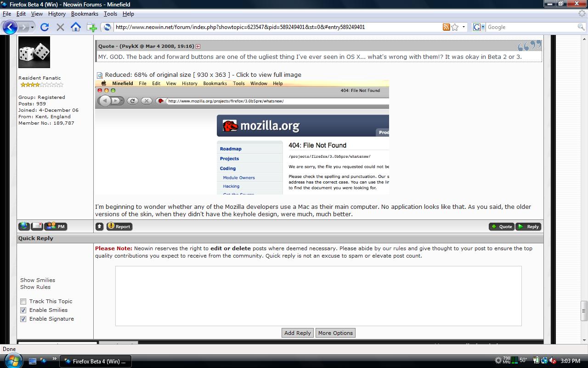Reply to this post

528,226
